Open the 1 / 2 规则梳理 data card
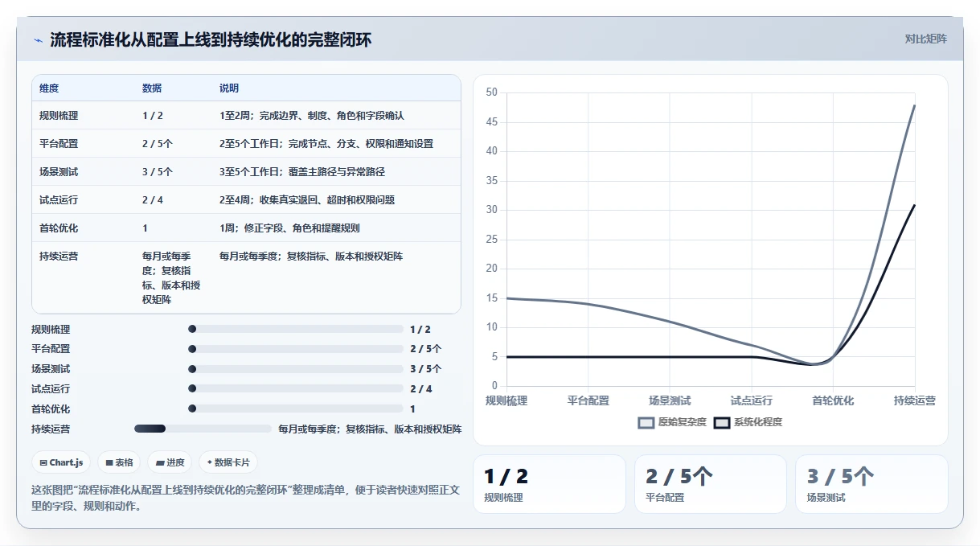 [549, 483]
